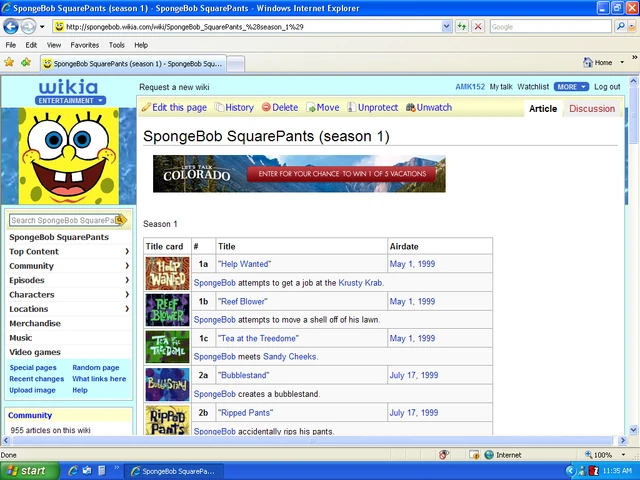Expand the MORE user menu
640x480 pixels.
pos(571,87)
